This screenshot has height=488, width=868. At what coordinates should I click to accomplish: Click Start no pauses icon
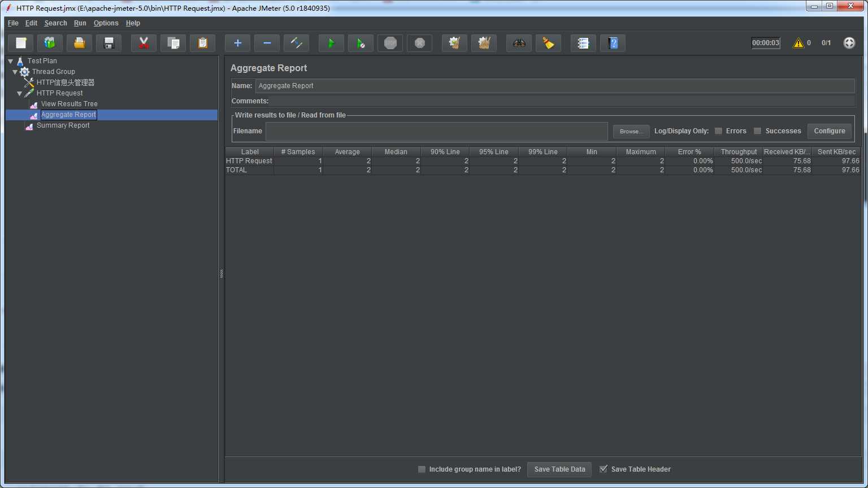pos(361,43)
